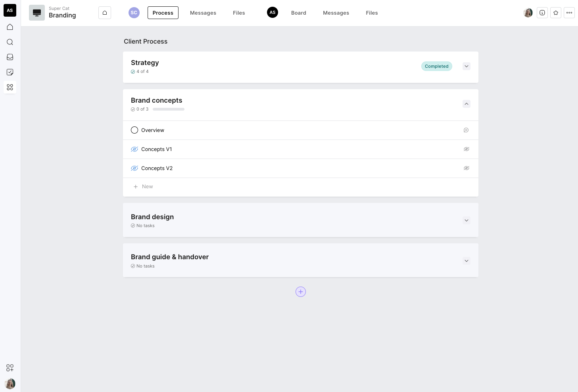Screen dimensions: 578x392
Task: Open the info icon at top right
Action: click(542, 13)
